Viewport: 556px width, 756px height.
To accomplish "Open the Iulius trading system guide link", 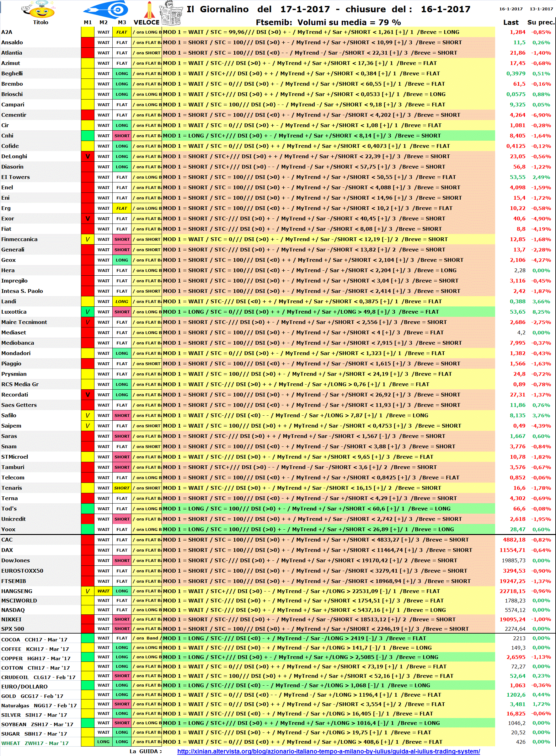I will pyautogui.click(x=329, y=751).
